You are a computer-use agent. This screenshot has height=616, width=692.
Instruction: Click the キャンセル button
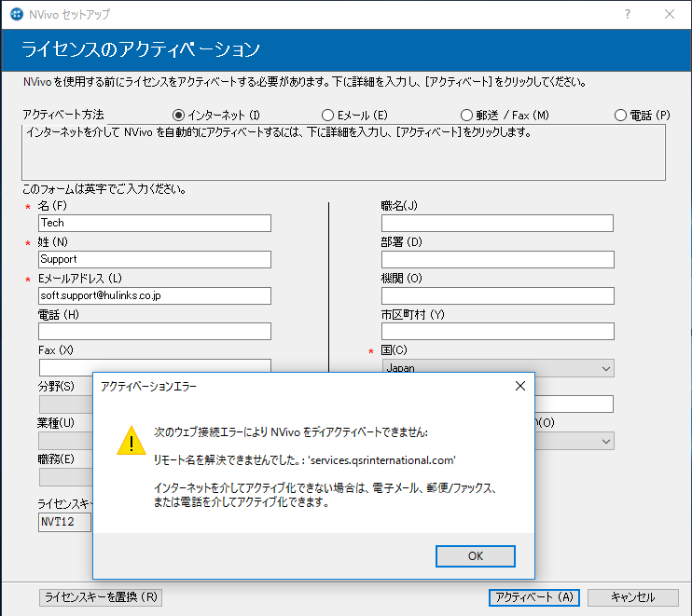633,597
